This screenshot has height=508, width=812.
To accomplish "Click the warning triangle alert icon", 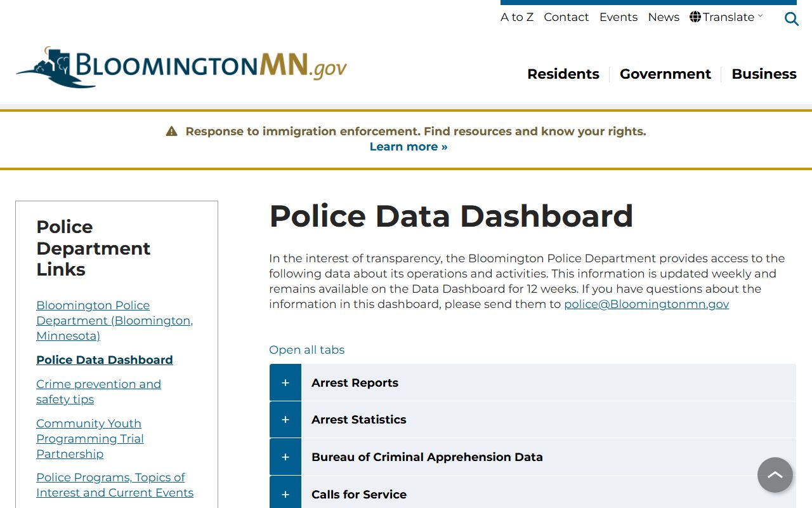I will 171,131.
